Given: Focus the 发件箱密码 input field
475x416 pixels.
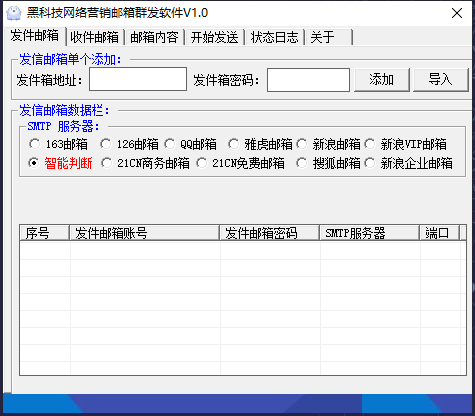Looking at the screenshot, I should 308,80.
